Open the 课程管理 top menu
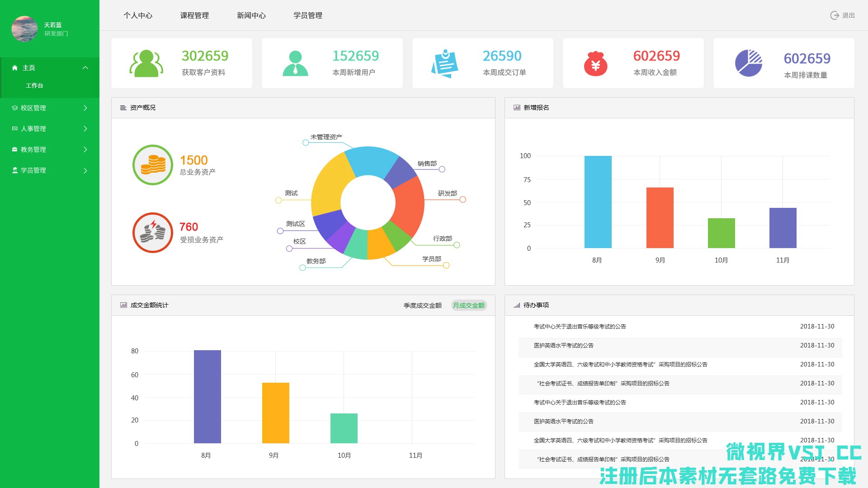868x488 pixels. [x=194, y=15]
